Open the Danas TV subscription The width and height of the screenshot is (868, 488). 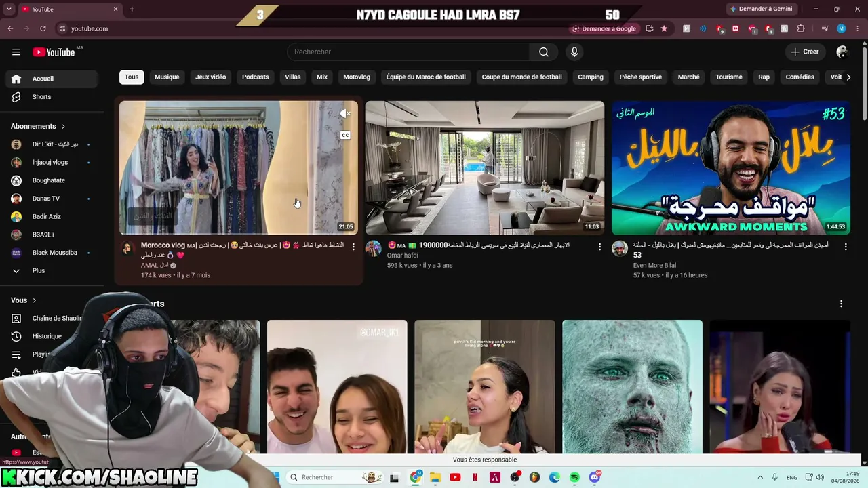click(52, 199)
